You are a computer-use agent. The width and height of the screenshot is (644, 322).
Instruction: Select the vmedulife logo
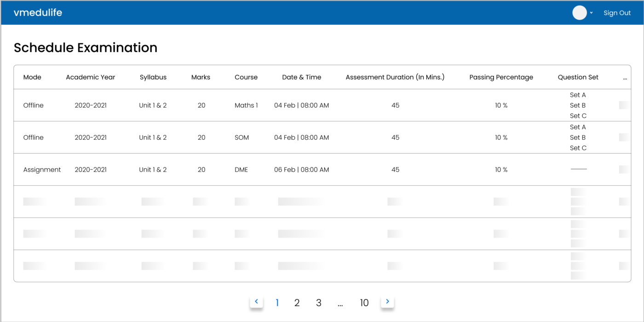coord(38,12)
